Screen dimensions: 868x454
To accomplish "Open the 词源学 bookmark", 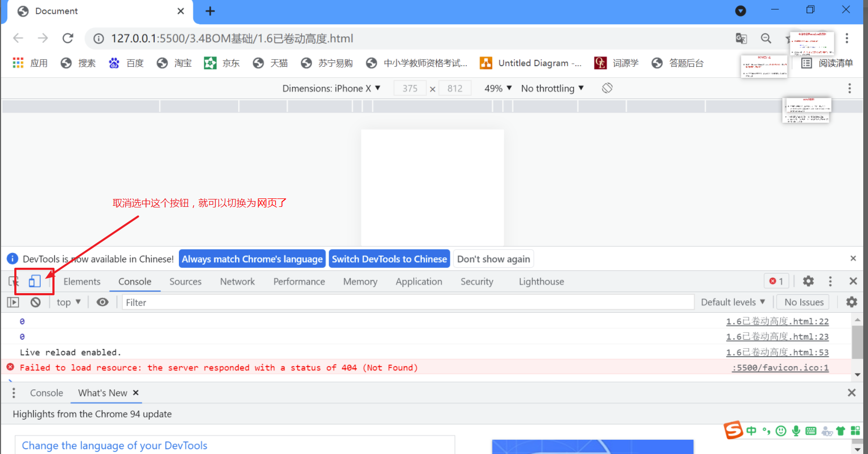I will 617,63.
